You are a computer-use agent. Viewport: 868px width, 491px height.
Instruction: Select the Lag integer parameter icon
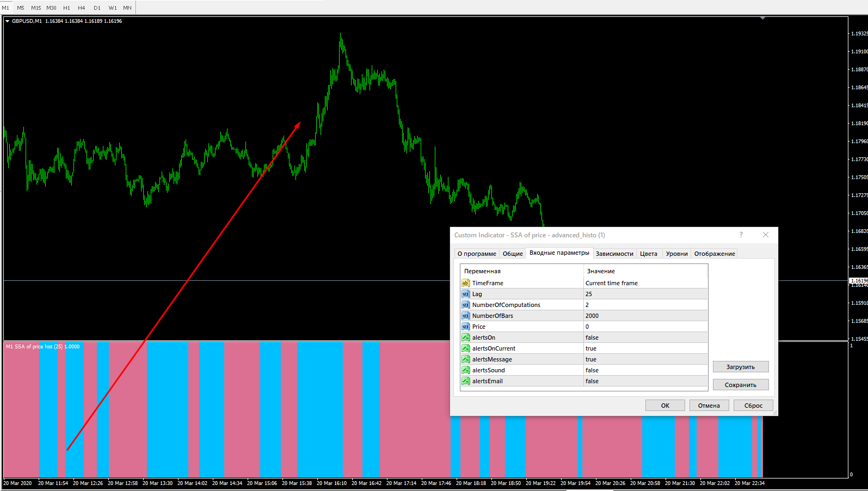(465, 294)
